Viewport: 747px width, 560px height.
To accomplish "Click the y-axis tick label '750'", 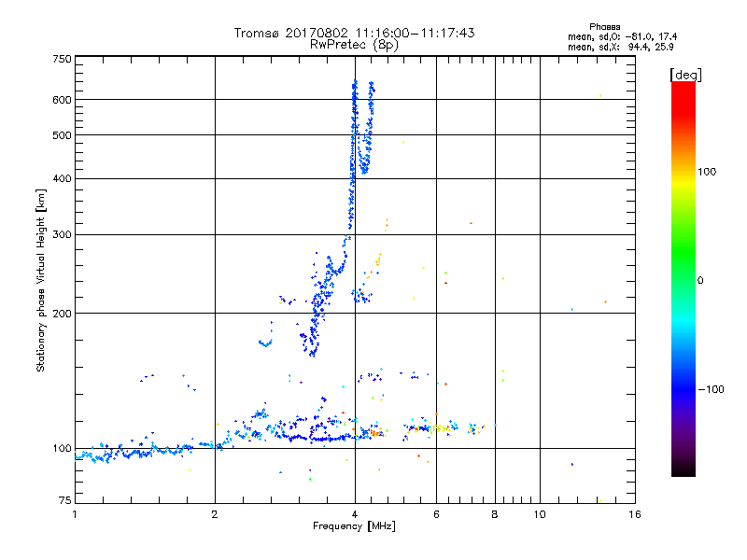I will click(x=62, y=59).
